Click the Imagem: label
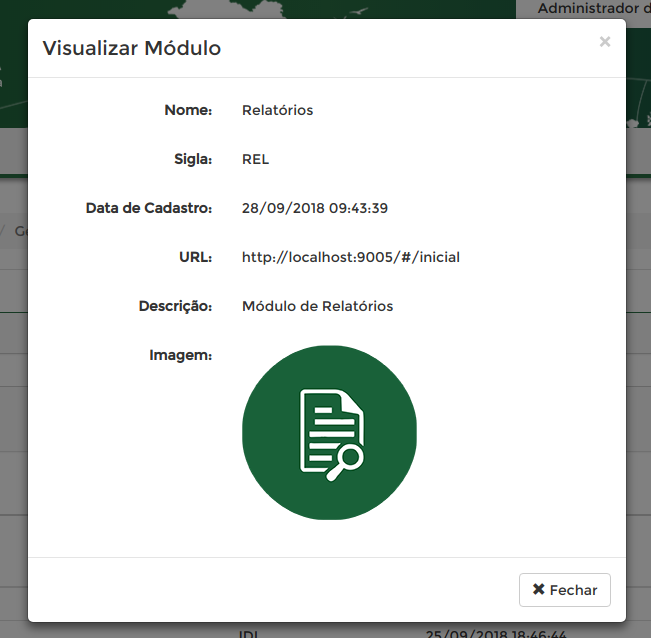 click(181, 355)
